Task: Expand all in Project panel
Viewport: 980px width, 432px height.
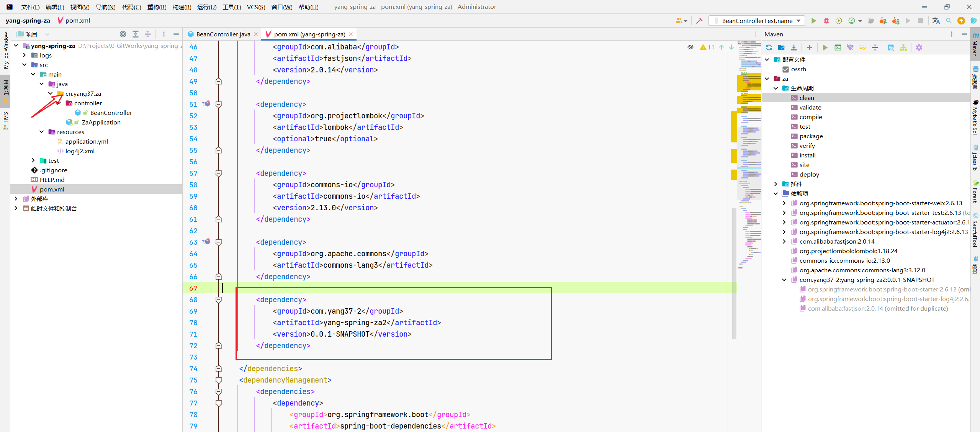Action: pyautogui.click(x=136, y=34)
